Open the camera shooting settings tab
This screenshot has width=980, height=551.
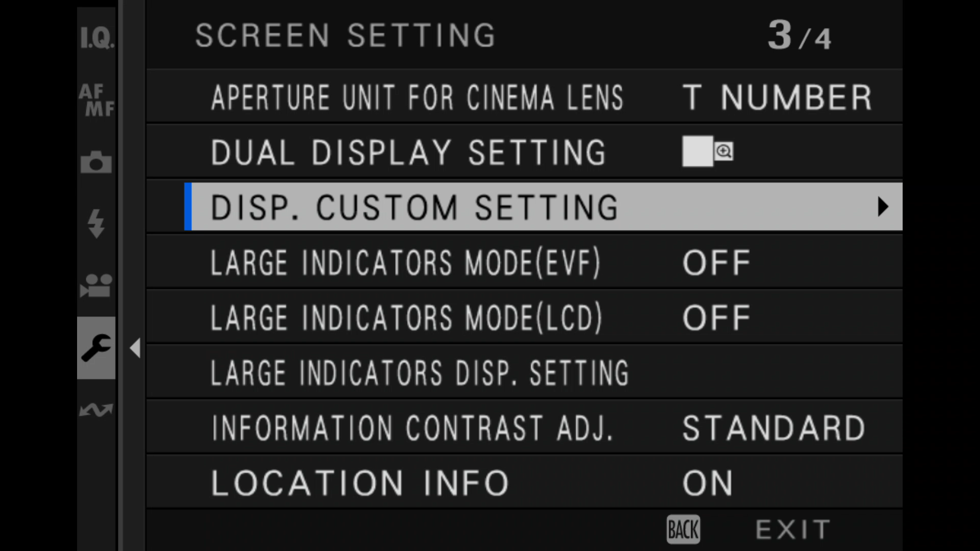pos(96,162)
